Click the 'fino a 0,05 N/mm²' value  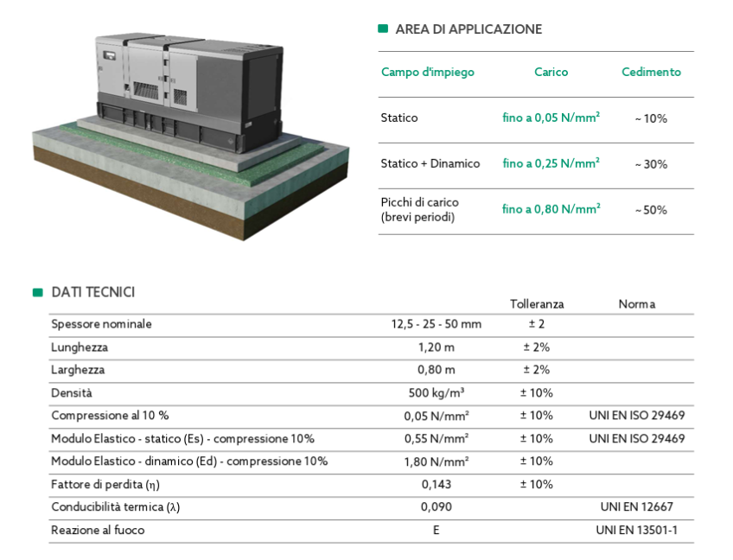(551, 118)
